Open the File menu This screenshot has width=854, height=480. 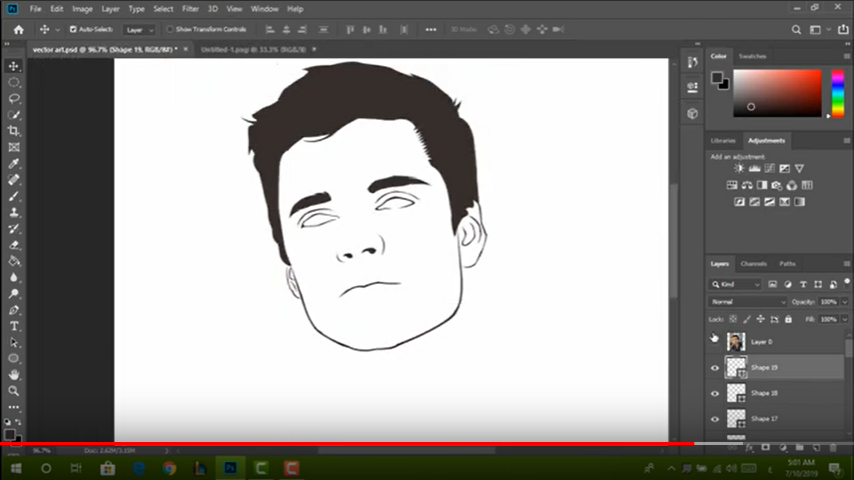tap(35, 9)
